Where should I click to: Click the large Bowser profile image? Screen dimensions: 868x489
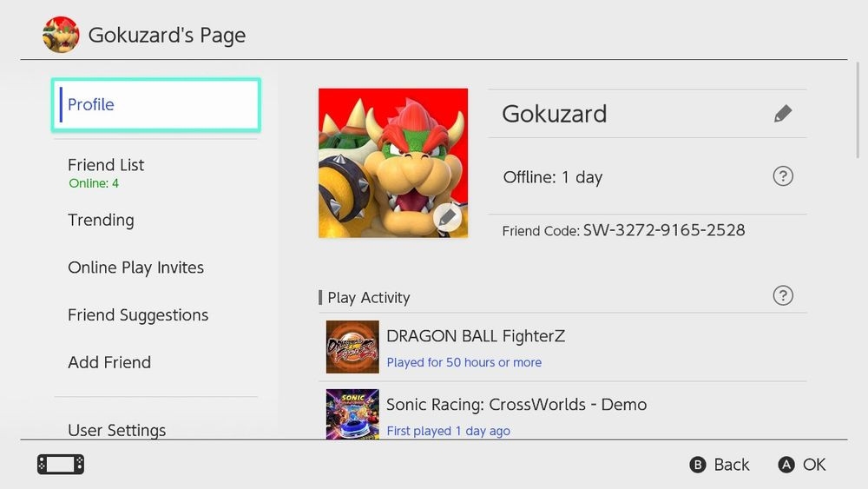click(x=382, y=156)
